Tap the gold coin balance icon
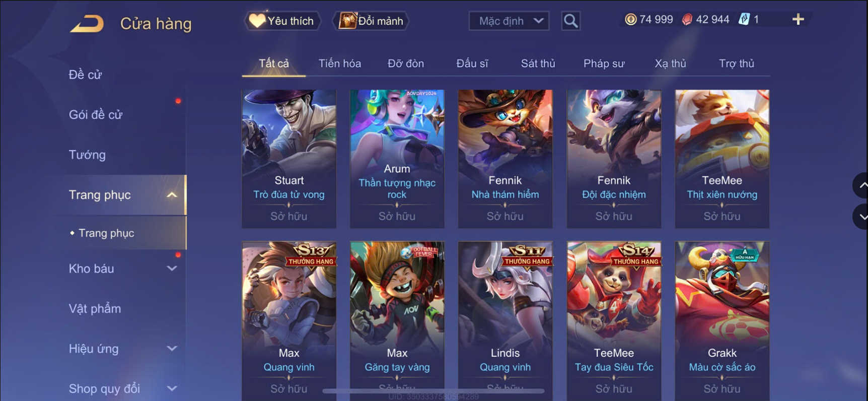This screenshot has width=868, height=401. (x=630, y=20)
